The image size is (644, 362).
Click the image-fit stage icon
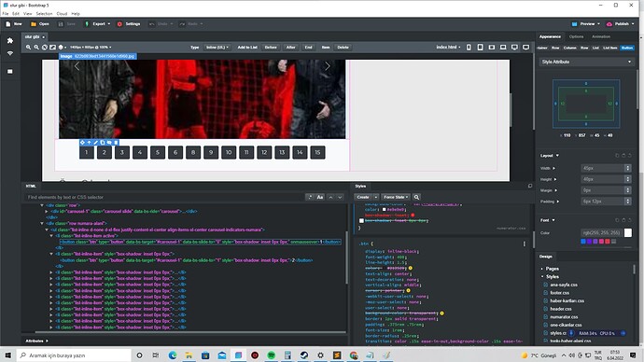click(52, 48)
